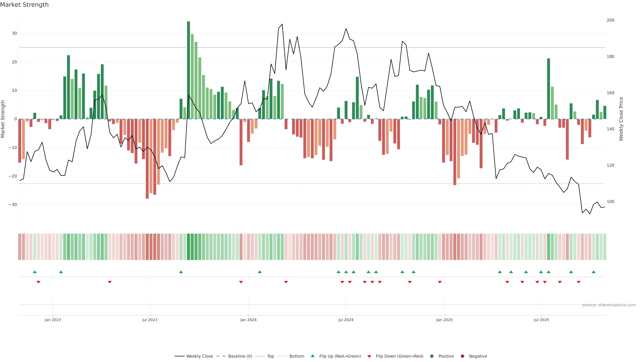Click the first red flip-down marker

(x=39, y=282)
